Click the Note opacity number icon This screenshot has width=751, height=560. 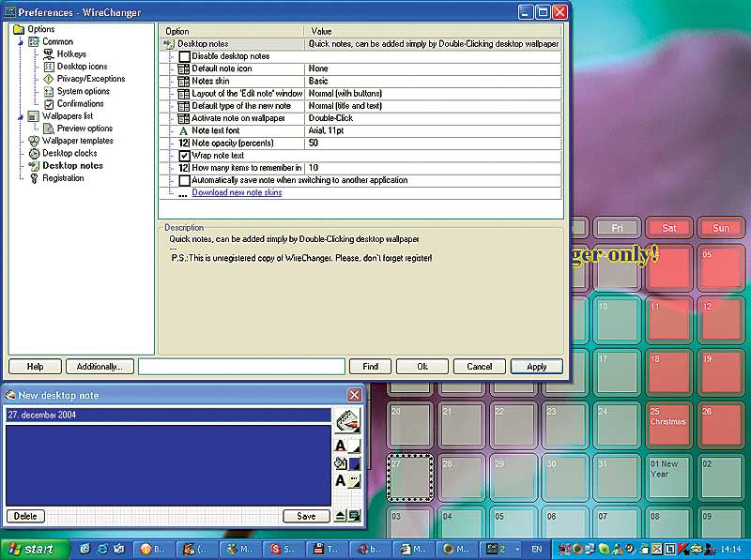pos(184,144)
